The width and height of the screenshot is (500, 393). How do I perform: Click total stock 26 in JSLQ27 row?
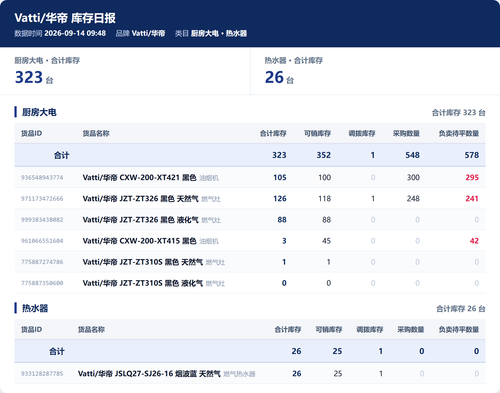pos(297,374)
